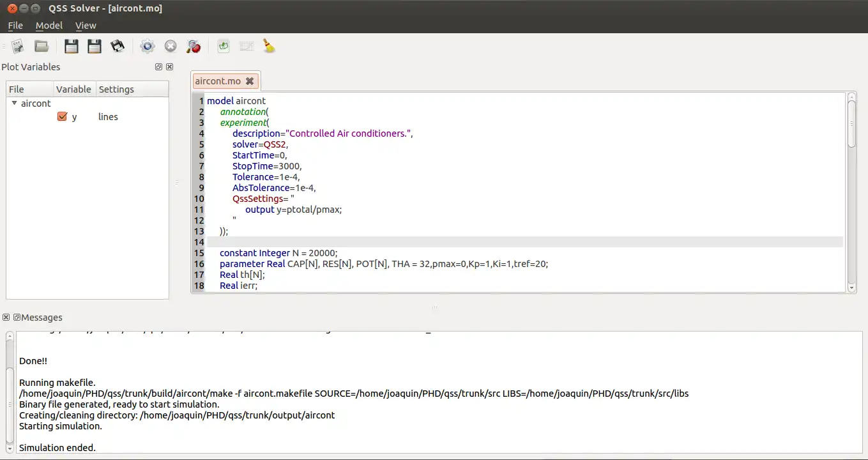Viewport: 868px width, 460px height.
Task: Collapse the aircont tree node
Action: [15, 103]
